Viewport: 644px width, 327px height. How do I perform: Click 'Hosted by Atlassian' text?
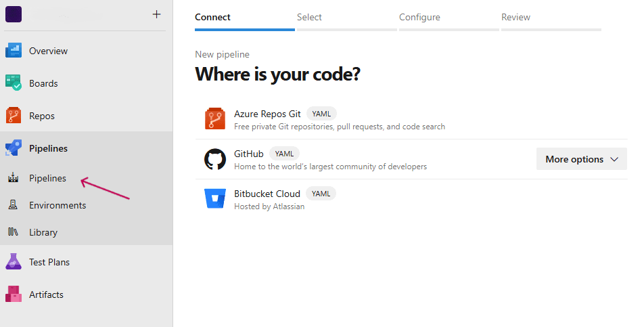(269, 206)
